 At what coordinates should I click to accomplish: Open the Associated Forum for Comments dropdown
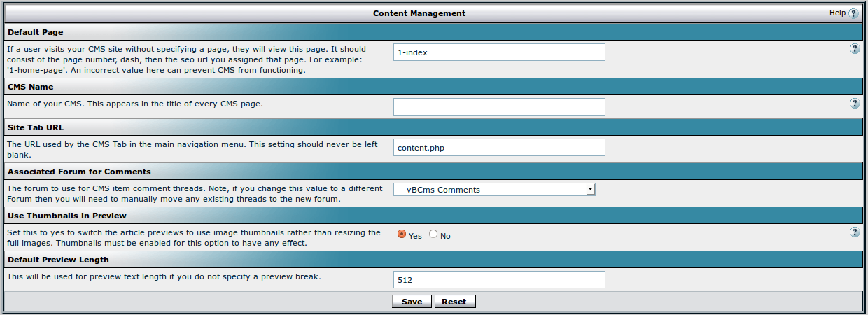[x=493, y=189]
